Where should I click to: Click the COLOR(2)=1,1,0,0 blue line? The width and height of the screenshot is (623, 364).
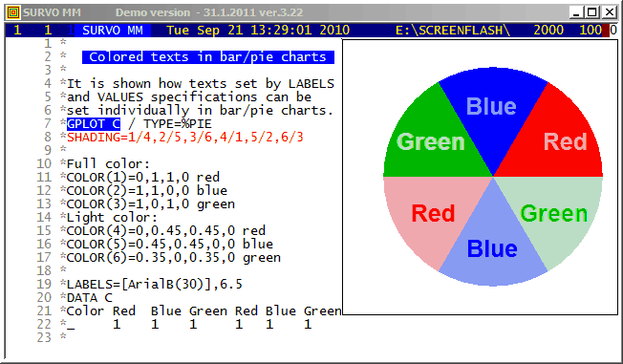click(146, 190)
